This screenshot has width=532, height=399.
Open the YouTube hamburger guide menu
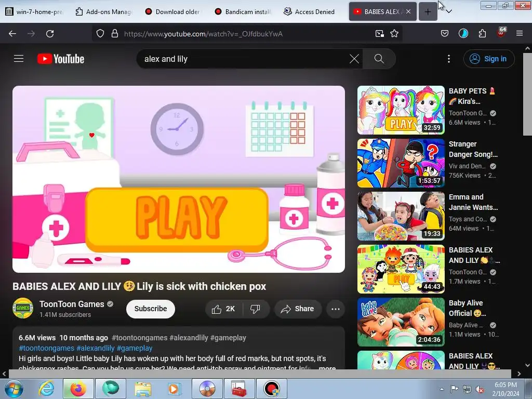coord(19,59)
